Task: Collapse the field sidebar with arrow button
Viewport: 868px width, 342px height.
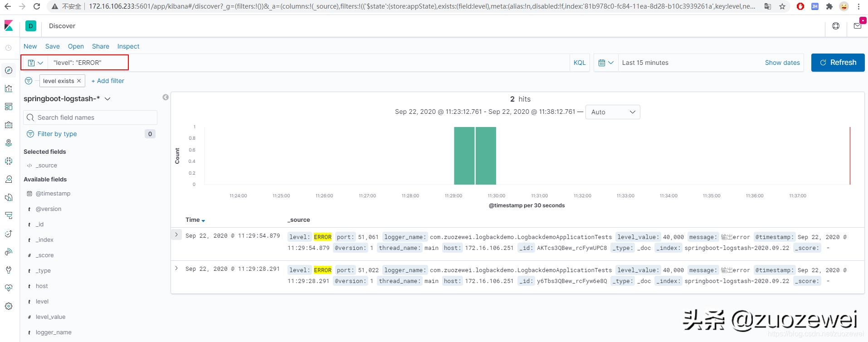Action: (166, 97)
